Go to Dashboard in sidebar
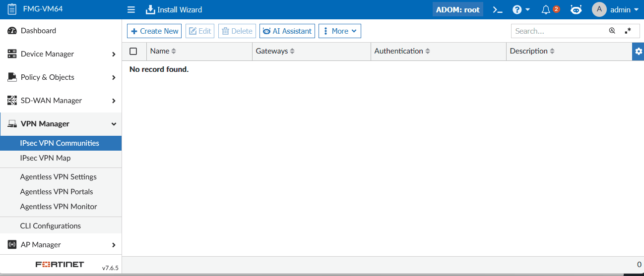Image resolution: width=644 pixels, height=276 pixels. [x=61, y=31]
